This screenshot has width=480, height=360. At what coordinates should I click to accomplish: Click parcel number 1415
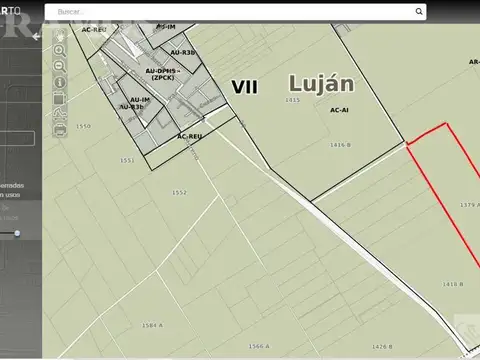point(292,100)
